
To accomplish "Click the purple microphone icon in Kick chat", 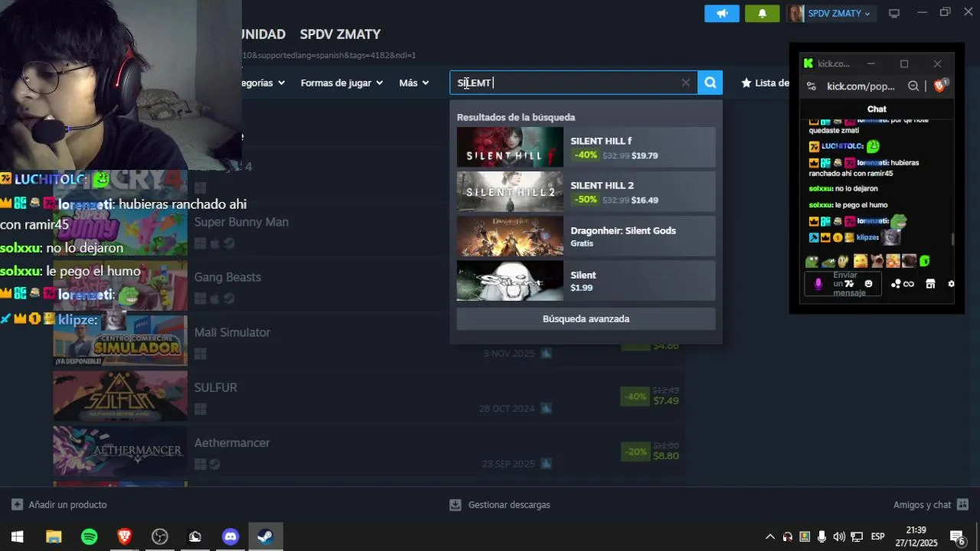I will pyautogui.click(x=818, y=284).
